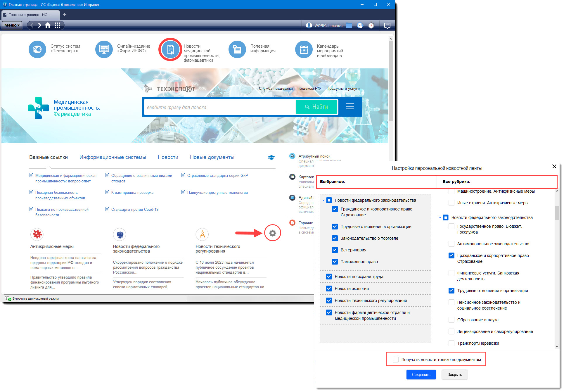Switch to Новые документы tab

212,157
